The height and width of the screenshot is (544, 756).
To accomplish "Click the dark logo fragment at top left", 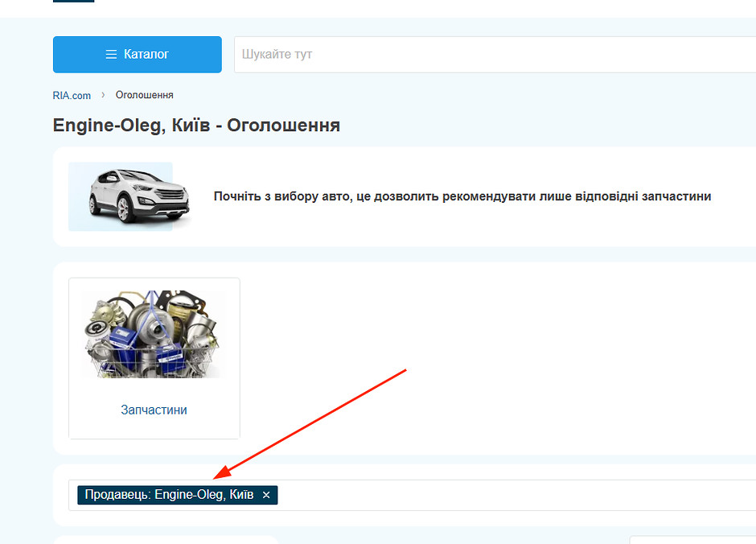I will coord(73,1).
